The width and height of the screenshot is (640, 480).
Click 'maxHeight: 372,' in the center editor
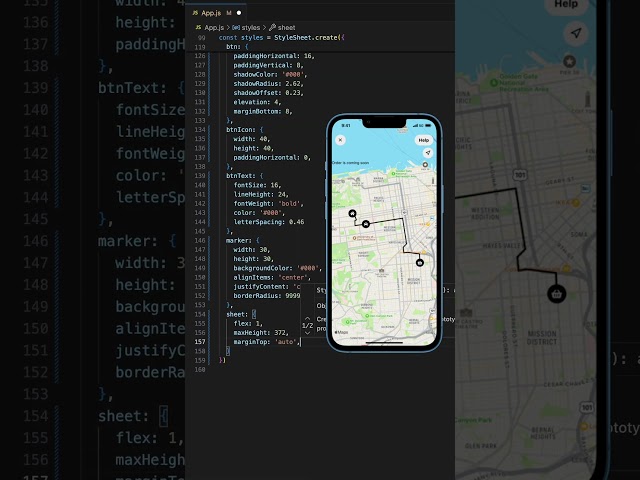261,333
